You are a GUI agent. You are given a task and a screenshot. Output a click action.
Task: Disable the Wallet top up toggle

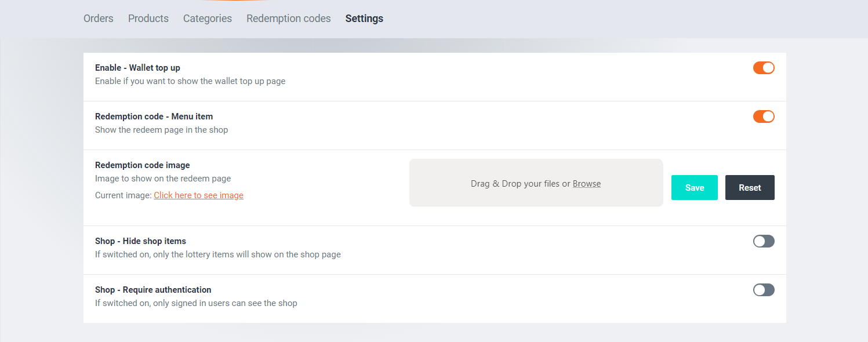point(763,68)
